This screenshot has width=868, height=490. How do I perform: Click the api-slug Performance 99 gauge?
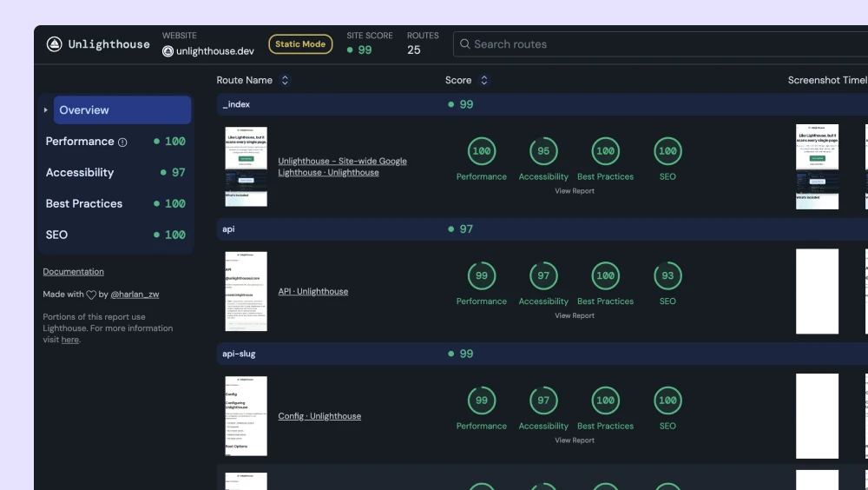[482, 401]
